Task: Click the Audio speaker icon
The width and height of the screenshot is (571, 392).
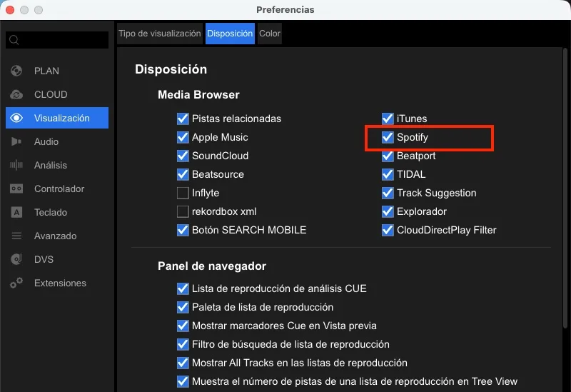Action: (16, 141)
